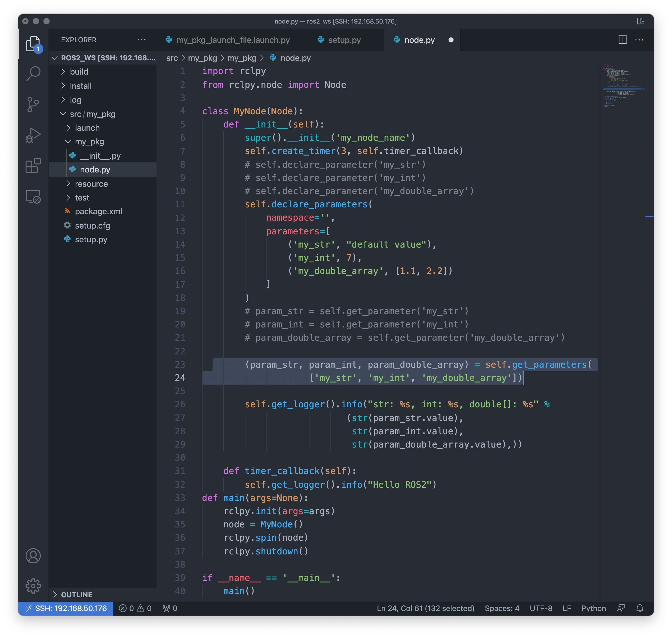This screenshot has height=638, width=672.
Task: Open the Source Control view
Action: 33,104
